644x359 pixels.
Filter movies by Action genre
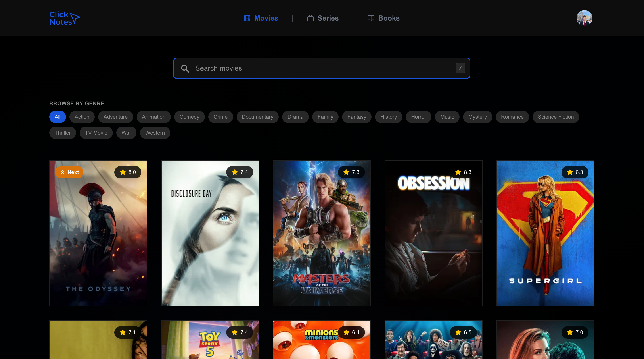82,117
